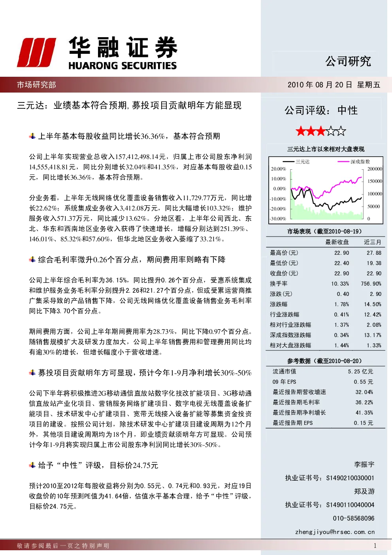This screenshot has width=392, height=555.
Task: Click HUARONG SECURITIES English name
Action: coord(122,66)
